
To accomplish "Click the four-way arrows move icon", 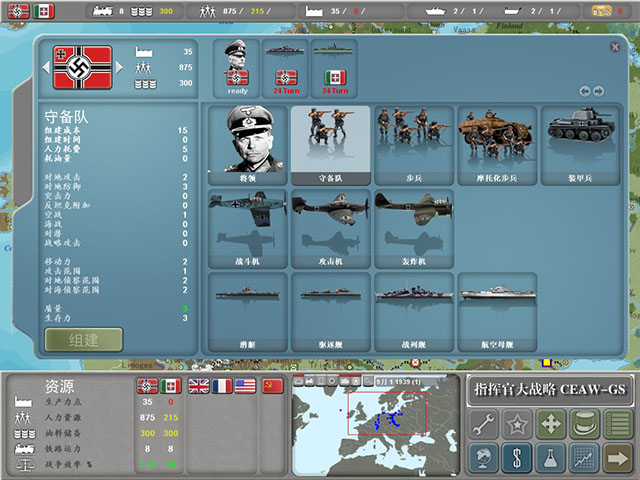I will (552, 424).
